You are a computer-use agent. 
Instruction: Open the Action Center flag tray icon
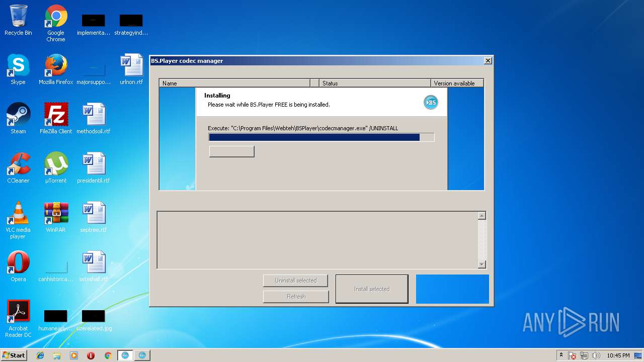point(572,355)
